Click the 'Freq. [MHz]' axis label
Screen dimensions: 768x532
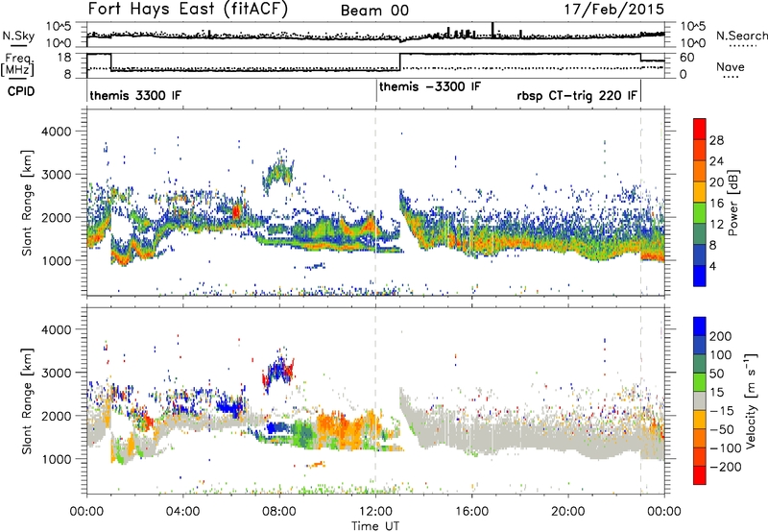pos(17,64)
